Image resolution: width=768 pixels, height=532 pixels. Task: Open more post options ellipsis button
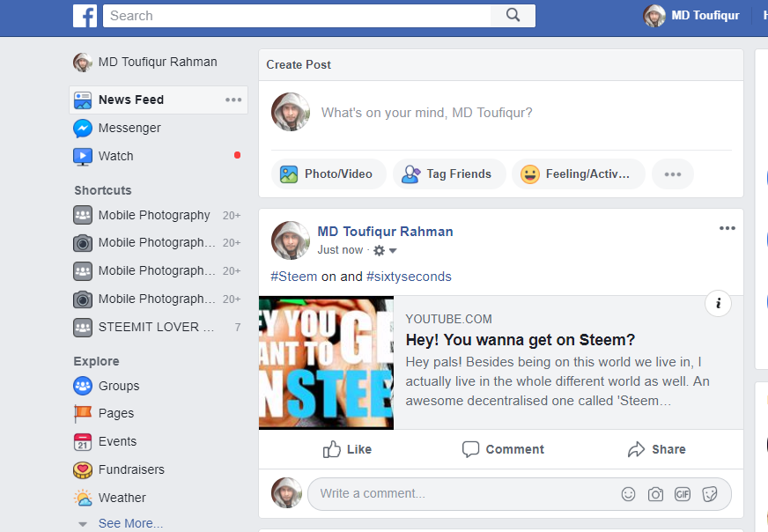pyautogui.click(x=673, y=174)
